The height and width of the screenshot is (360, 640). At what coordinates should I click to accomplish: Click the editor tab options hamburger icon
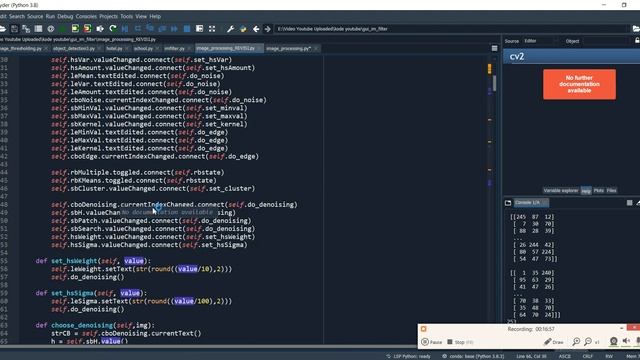point(494,49)
